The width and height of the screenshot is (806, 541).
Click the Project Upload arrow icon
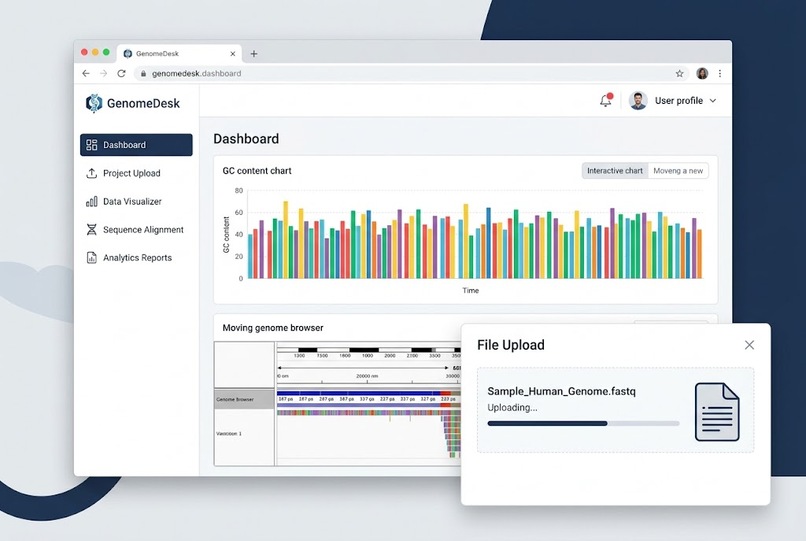(x=91, y=173)
